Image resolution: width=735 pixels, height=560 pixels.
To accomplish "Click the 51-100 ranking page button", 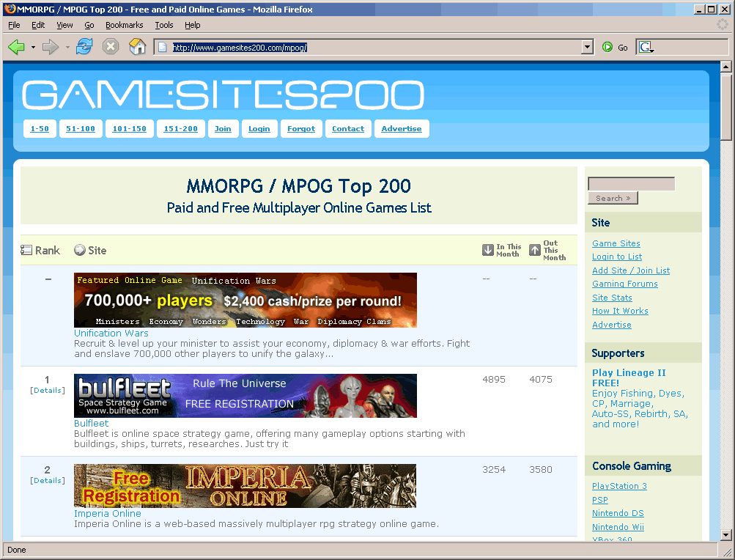I will [x=81, y=129].
